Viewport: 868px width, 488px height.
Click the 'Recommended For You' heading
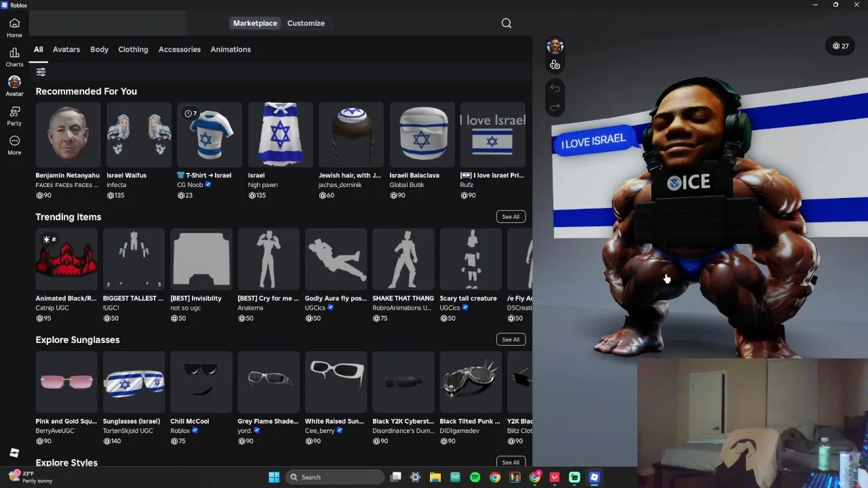pos(86,91)
